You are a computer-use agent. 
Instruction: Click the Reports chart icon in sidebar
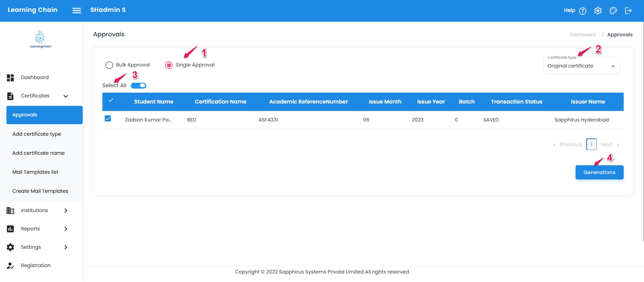point(11,229)
